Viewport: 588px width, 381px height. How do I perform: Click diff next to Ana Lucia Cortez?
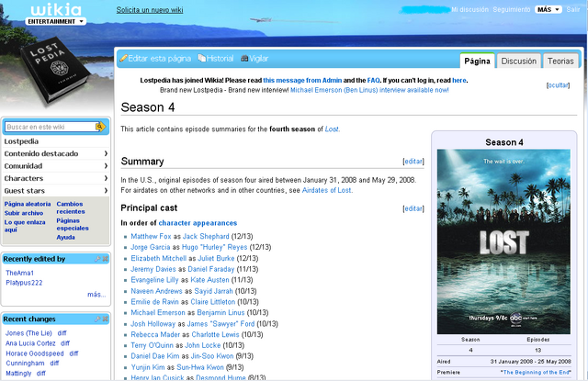[x=65, y=343]
